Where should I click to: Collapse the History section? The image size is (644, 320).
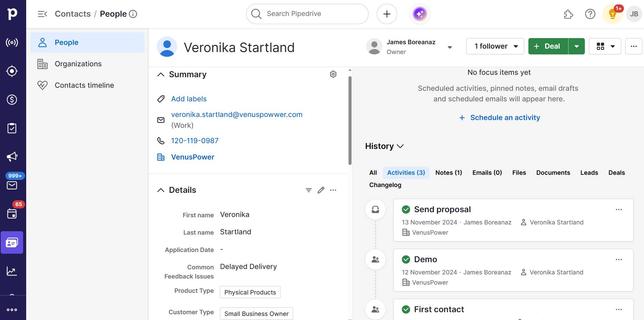click(x=400, y=146)
